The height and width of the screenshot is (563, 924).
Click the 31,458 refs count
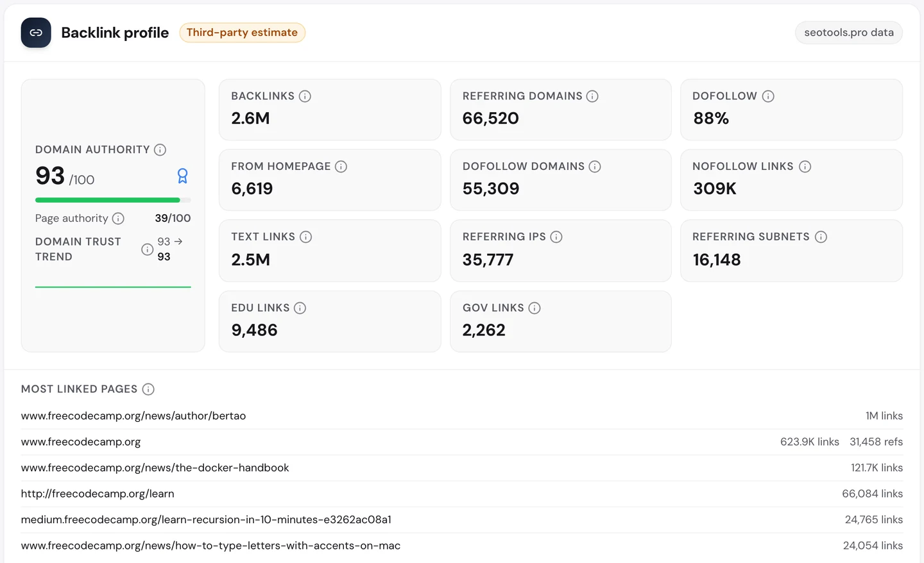coord(877,442)
